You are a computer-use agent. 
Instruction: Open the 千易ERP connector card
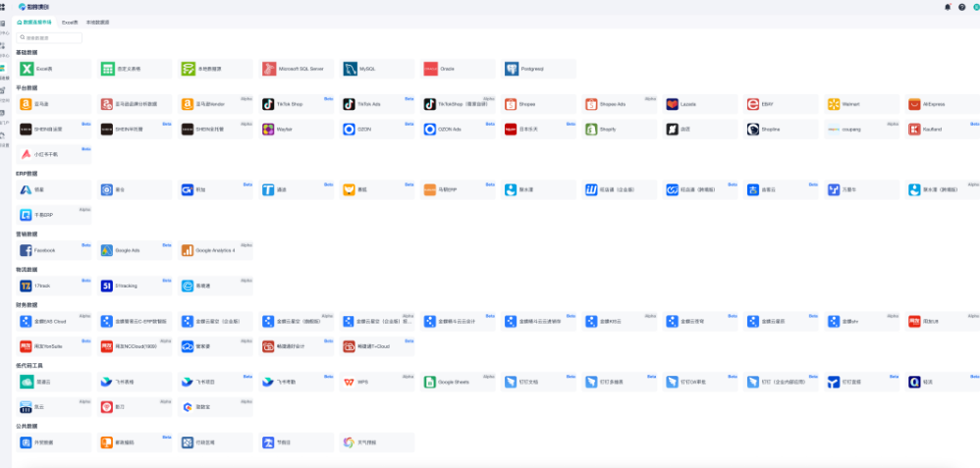tap(54, 215)
